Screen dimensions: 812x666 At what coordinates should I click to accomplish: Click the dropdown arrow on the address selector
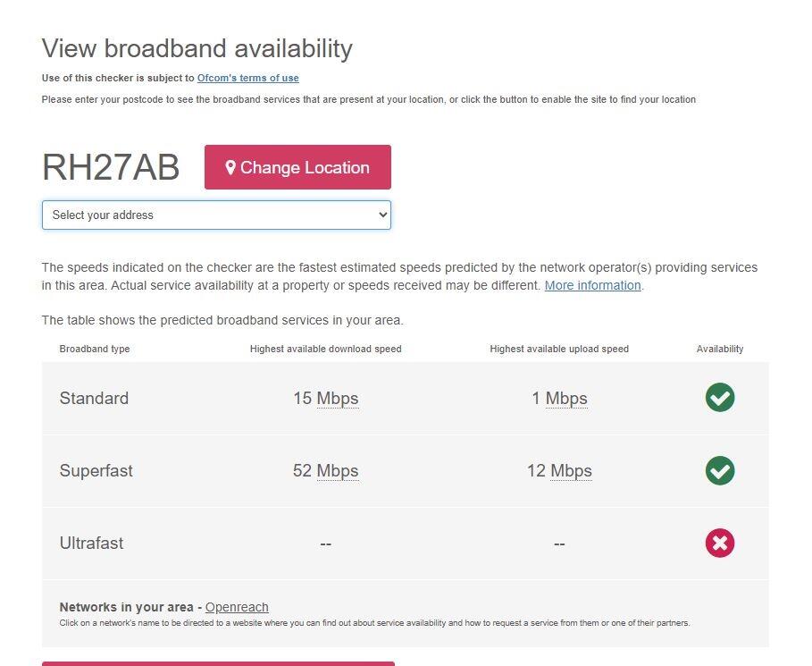[x=382, y=215]
